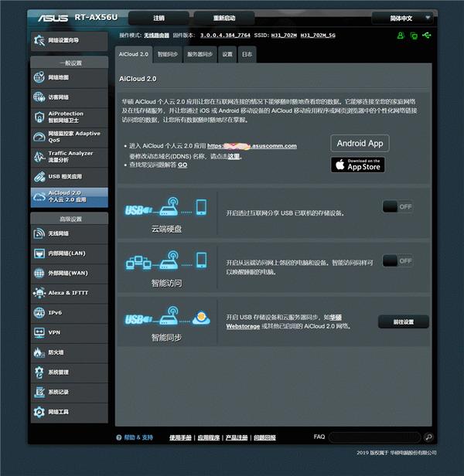The height and width of the screenshot is (476, 464).
Task: Click the AiCloud 2.0 page heading
Action: tap(138, 79)
